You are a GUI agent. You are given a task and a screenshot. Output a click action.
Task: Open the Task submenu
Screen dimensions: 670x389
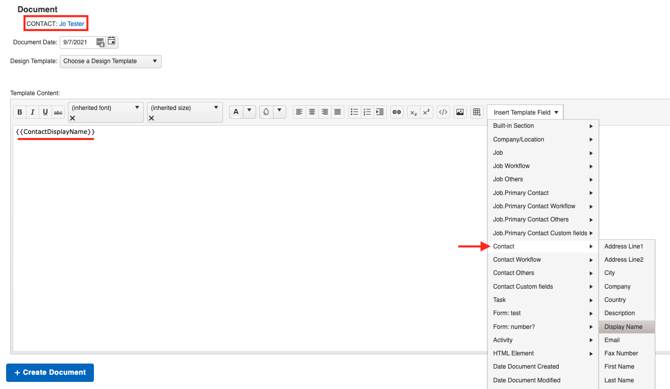pyautogui.click(x=543, y=300)
